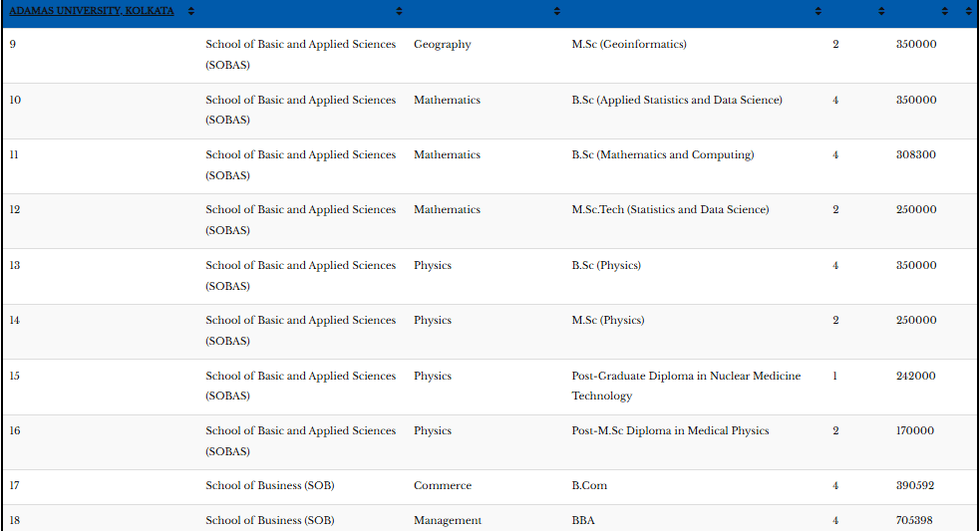Click the Commerce department cell

pos(442,486)
